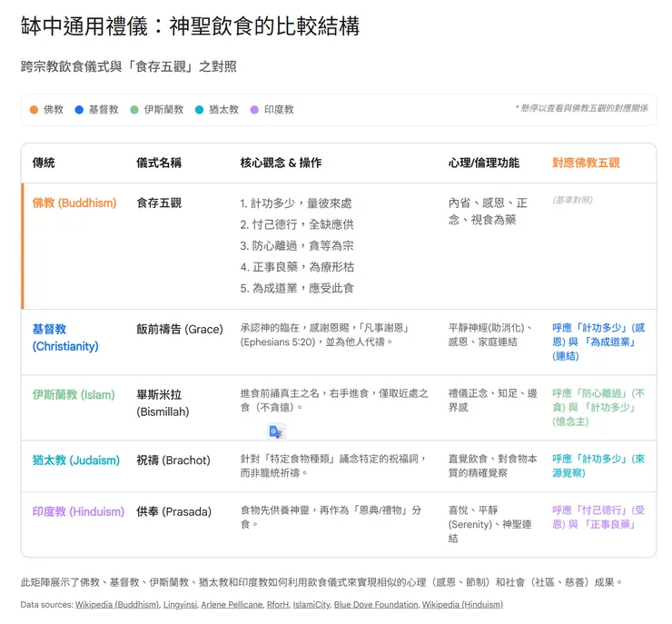This screenshot has width=672, height=624.
Task: Click the 儀式名稱 column header
Action: coord(159,163)
